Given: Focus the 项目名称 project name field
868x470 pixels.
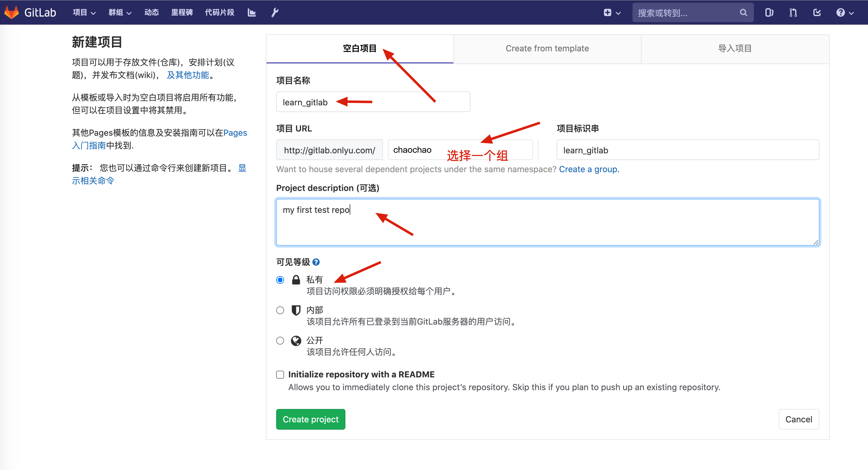Looking at the screenshot, I should [373, 102].
